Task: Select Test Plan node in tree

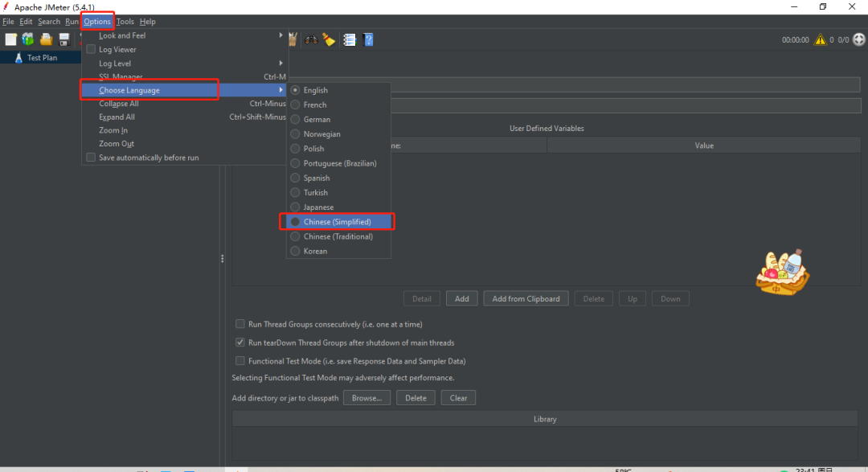Action: (x=42, y=58)
